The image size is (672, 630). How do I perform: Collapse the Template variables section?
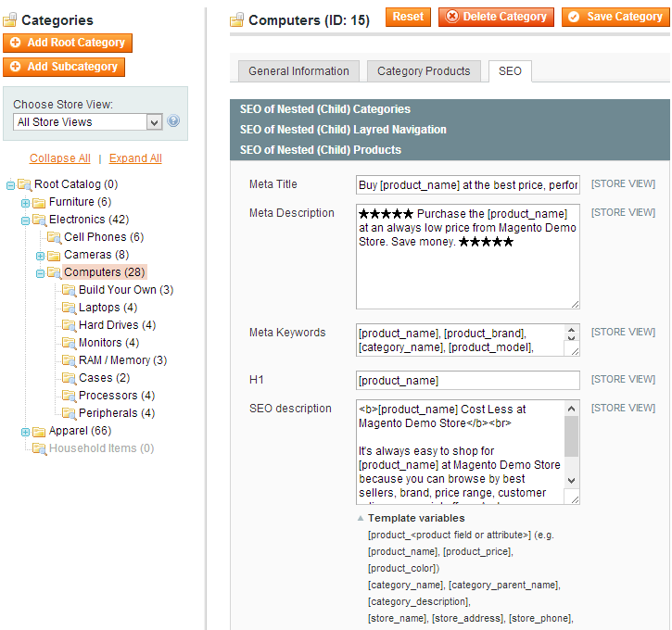(361, 519)
